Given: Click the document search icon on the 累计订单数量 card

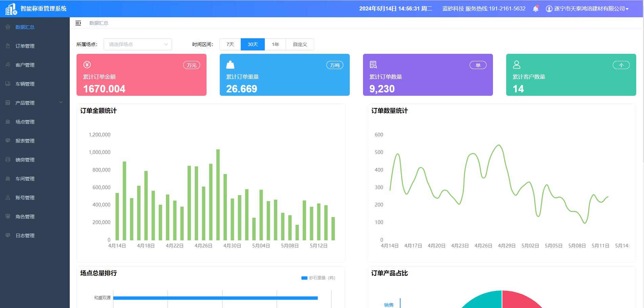Looking at the screenshot, I should [373, 65].
